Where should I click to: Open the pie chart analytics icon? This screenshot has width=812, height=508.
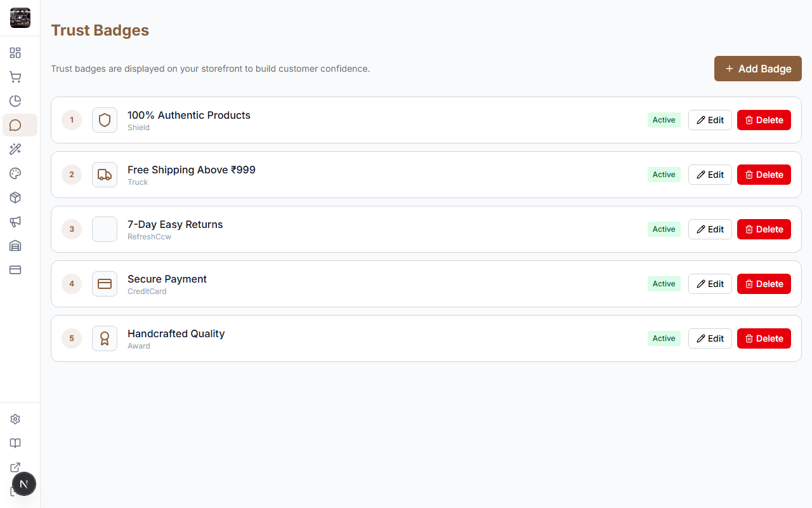point(15,101)
